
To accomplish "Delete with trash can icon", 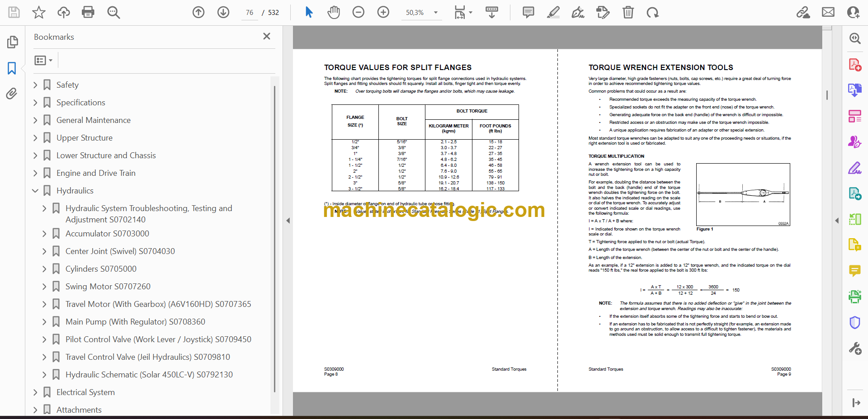I will (x=628, y=12).
